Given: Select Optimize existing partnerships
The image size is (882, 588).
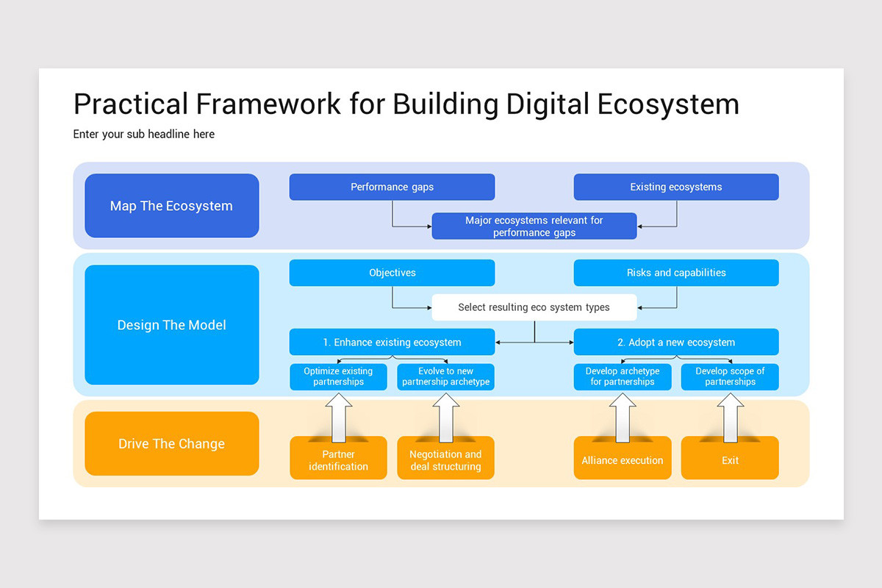Looking at the screenshot, I should pos(338,376).
